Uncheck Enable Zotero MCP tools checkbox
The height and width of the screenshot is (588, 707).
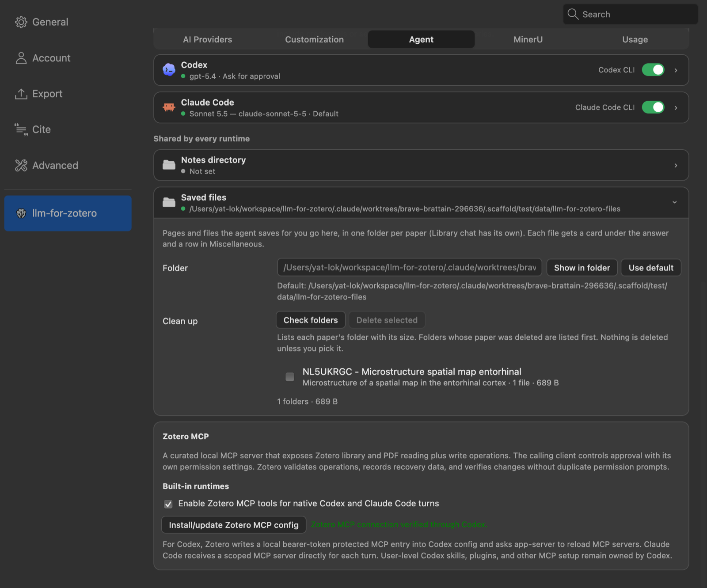pos(168,504)
